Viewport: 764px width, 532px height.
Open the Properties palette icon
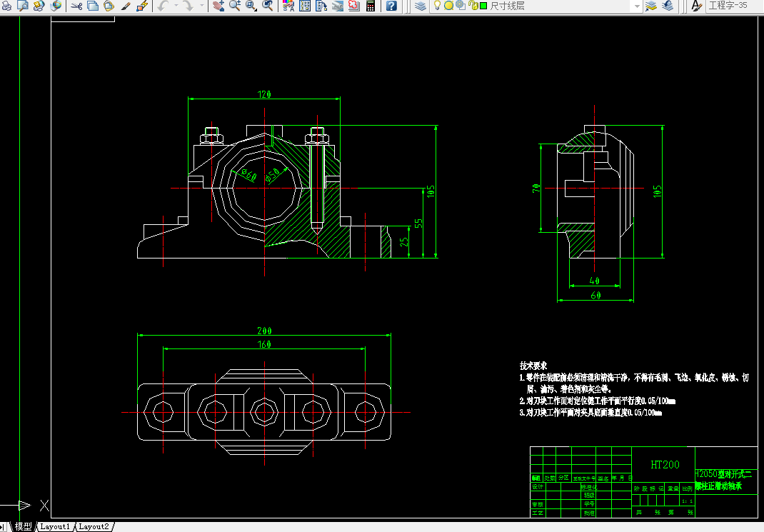click(x=288, y=6)
